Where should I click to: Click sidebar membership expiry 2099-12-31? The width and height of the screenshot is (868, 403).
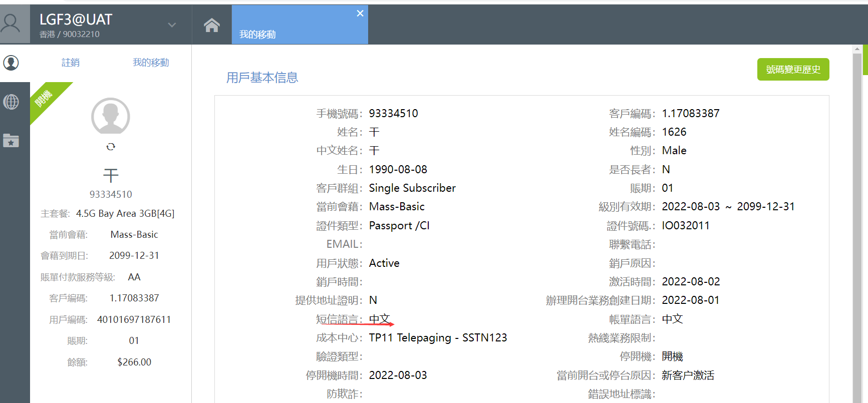(x=134, y=256)
